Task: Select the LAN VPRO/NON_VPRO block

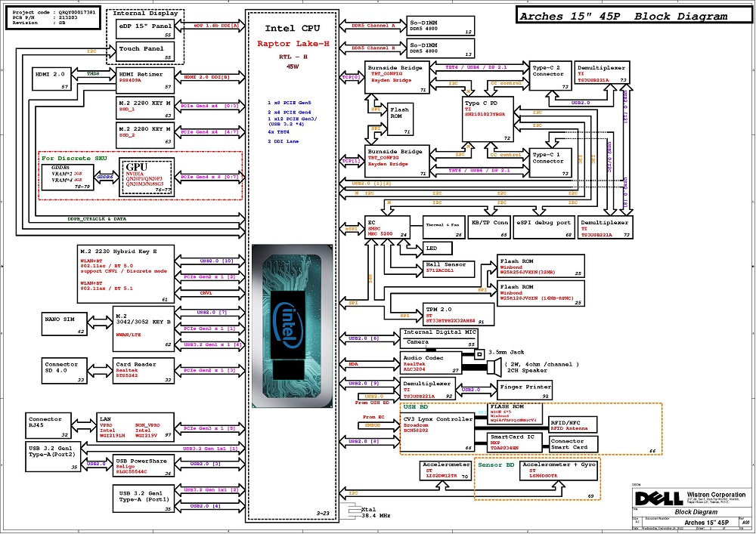Action: (x=135, y=426)
